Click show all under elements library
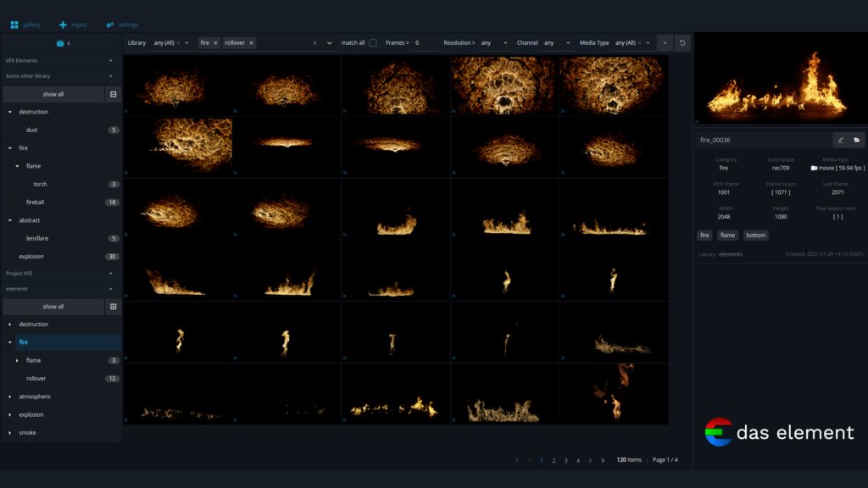The image size is (868, 488). pos(53,307)
